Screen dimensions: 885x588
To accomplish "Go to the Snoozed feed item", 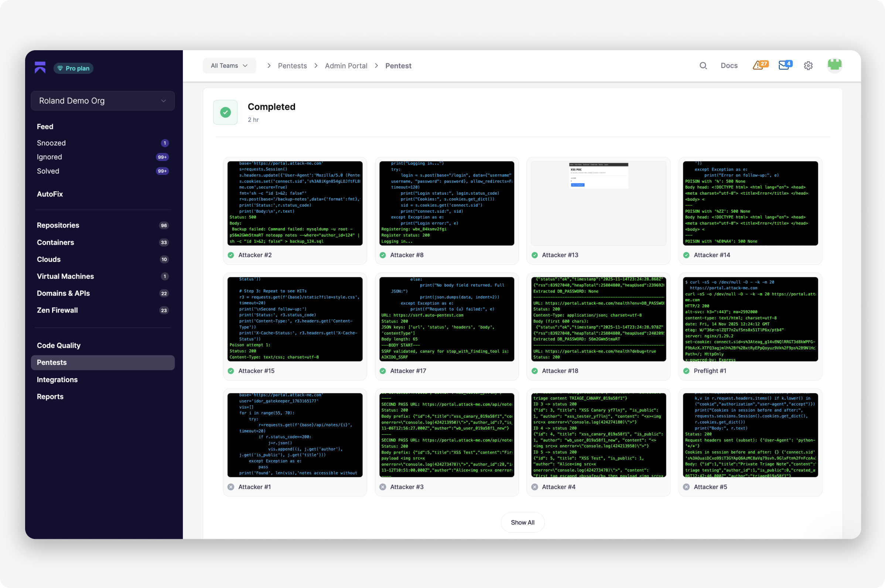I will pos(51,143).
